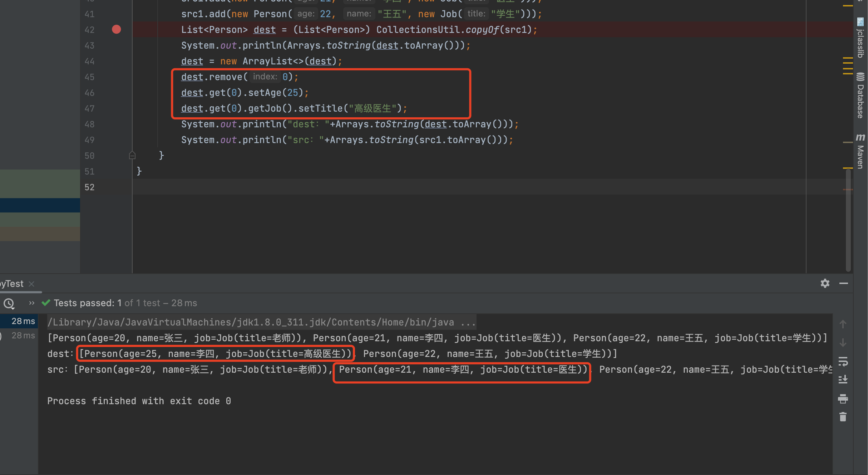The height and width of the screenshot is (475, 868).
Task: Remove the breakpoint on line 42
Action: click(116, 29)
